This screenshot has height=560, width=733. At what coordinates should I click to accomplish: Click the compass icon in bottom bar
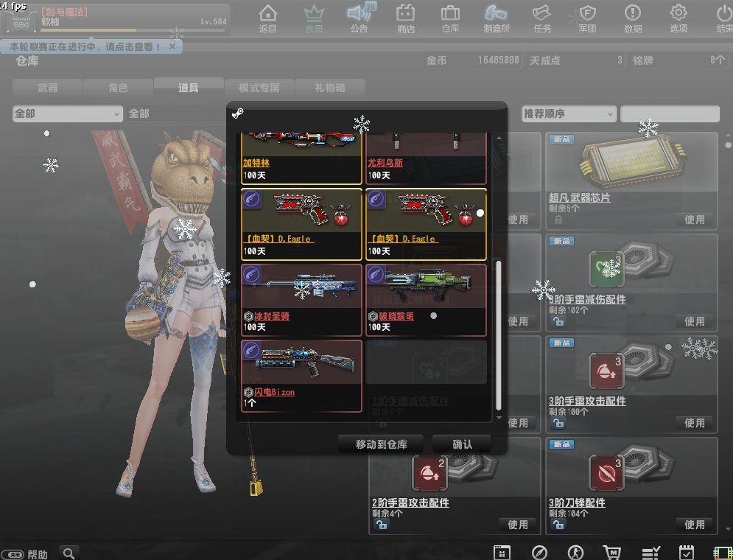pos(539,553)
